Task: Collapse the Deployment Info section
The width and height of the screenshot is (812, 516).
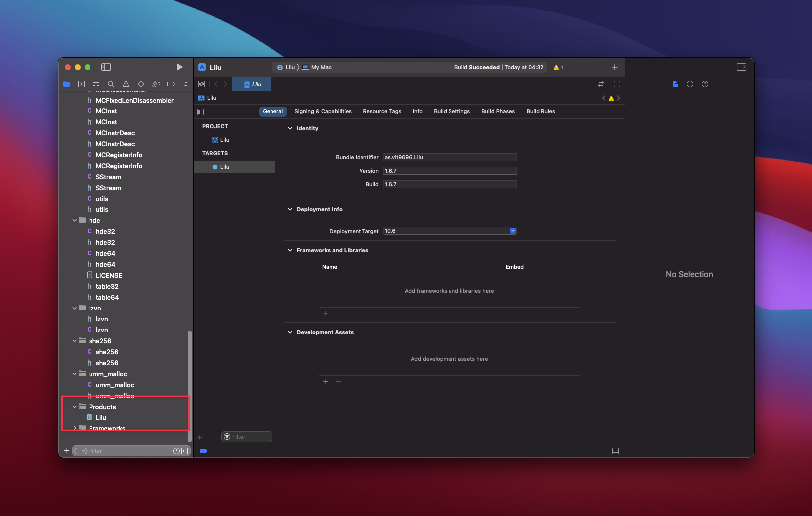Action: (290, 209)
